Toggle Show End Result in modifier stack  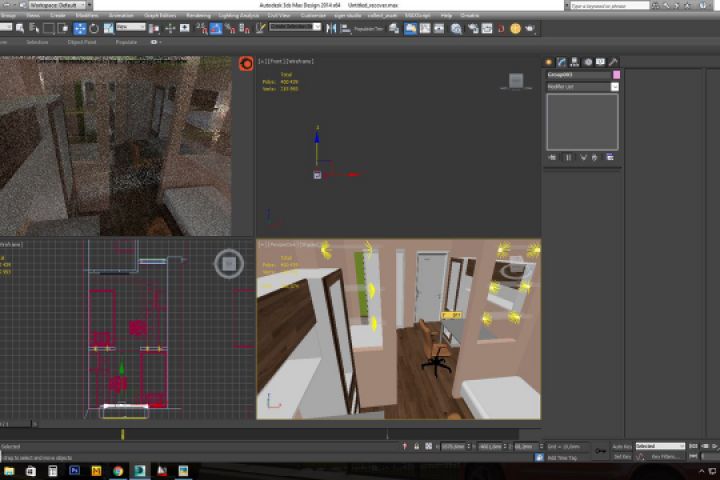click(x=568, y=158)
